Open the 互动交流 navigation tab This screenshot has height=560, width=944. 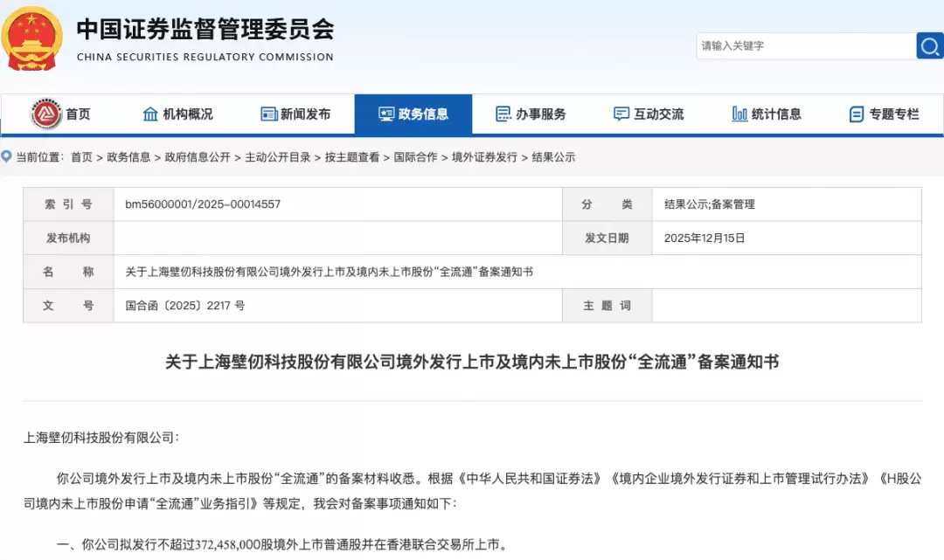[x=649, y=114]
